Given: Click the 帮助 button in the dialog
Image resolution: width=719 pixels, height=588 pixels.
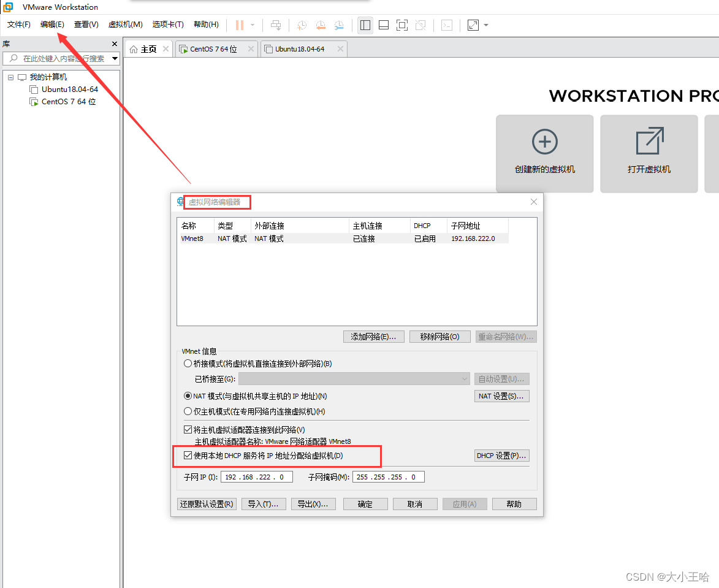Looking at the screenshot, I should (514, 504).
